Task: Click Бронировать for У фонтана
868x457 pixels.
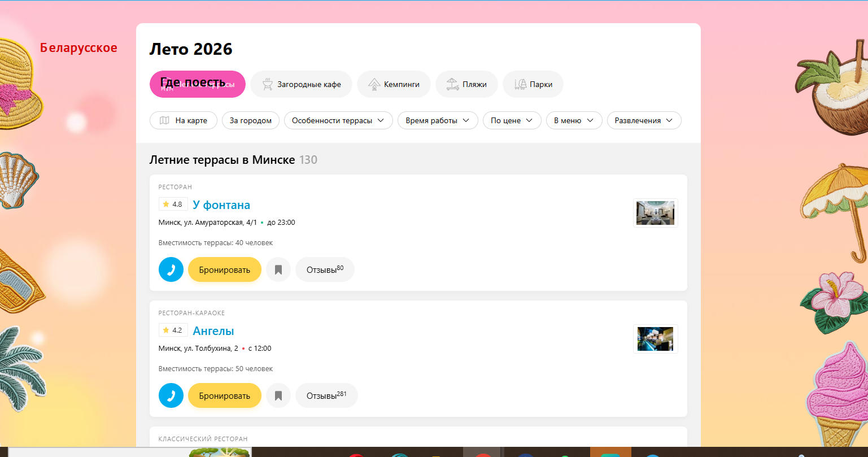Action: point(225,269)
